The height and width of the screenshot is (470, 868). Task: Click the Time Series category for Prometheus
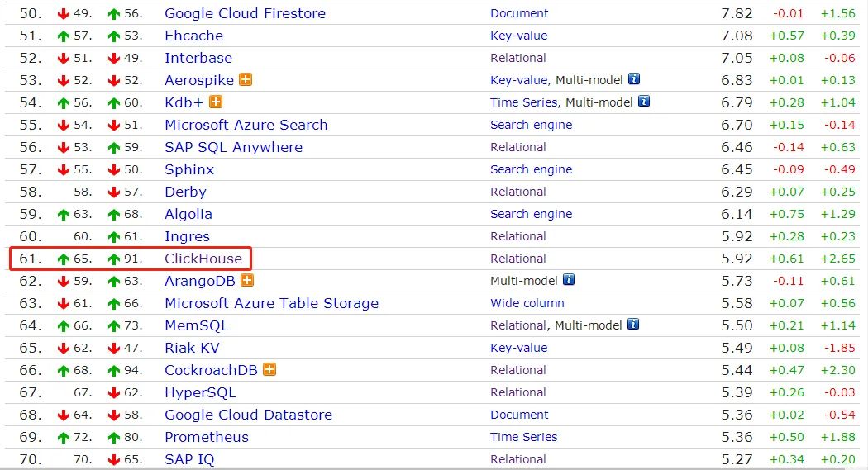[523, 437]
